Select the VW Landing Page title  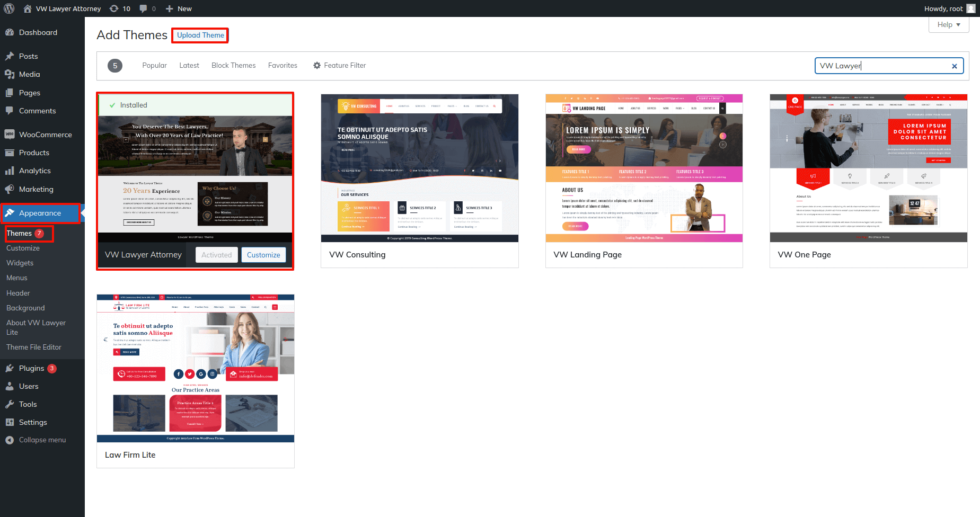[587, 255]
